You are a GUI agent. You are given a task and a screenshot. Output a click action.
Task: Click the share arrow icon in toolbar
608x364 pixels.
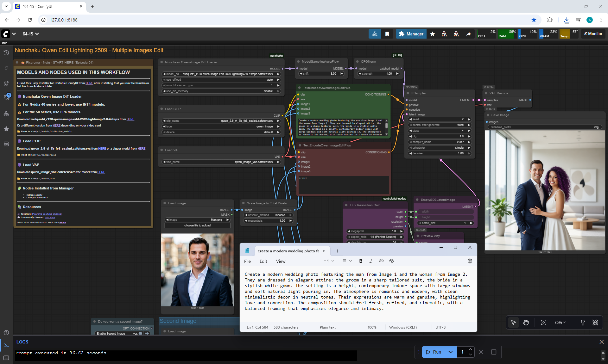468,34
